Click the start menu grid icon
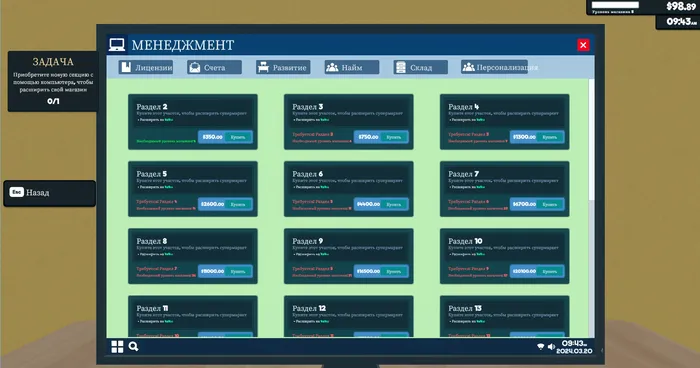The image size is (700, 368). pos(117,347)
